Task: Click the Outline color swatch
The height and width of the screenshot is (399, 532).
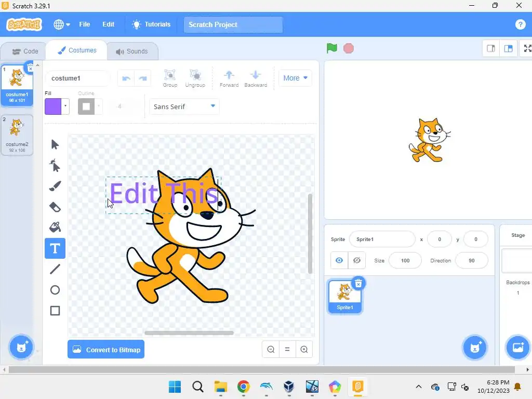Action: coord(86,106)
